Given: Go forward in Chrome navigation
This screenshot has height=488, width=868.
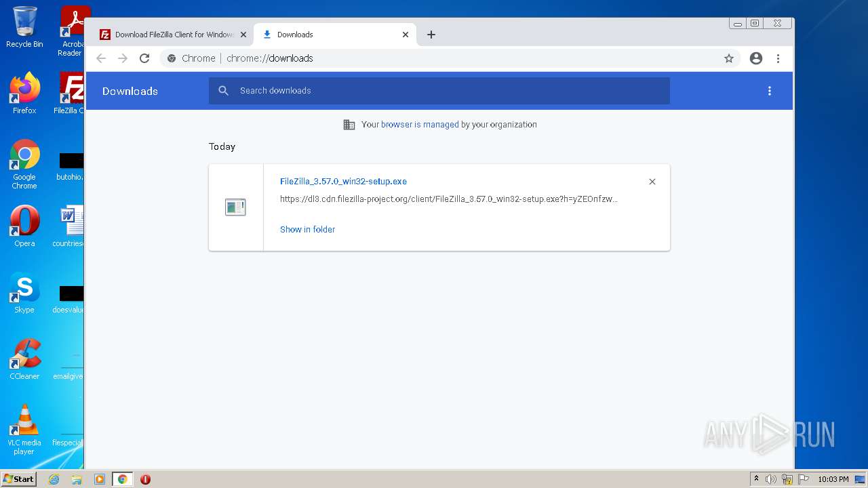Looking at the screenshot, I should pyautogui.click(x=123, y=58).
